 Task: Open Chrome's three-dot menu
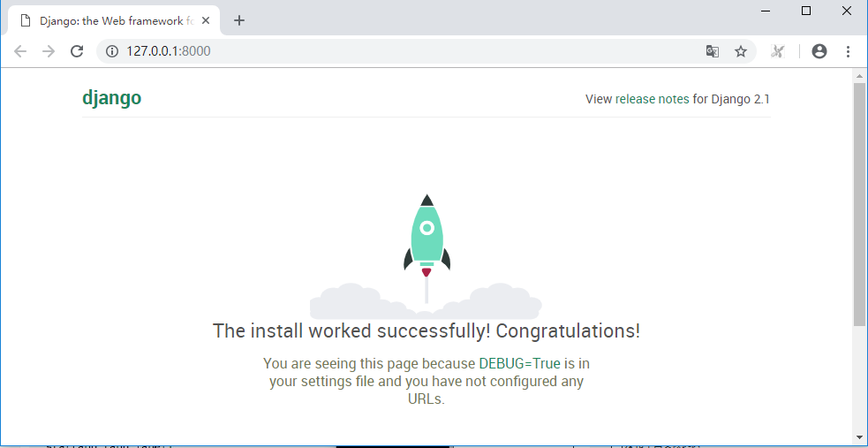[x=848, y=51]
